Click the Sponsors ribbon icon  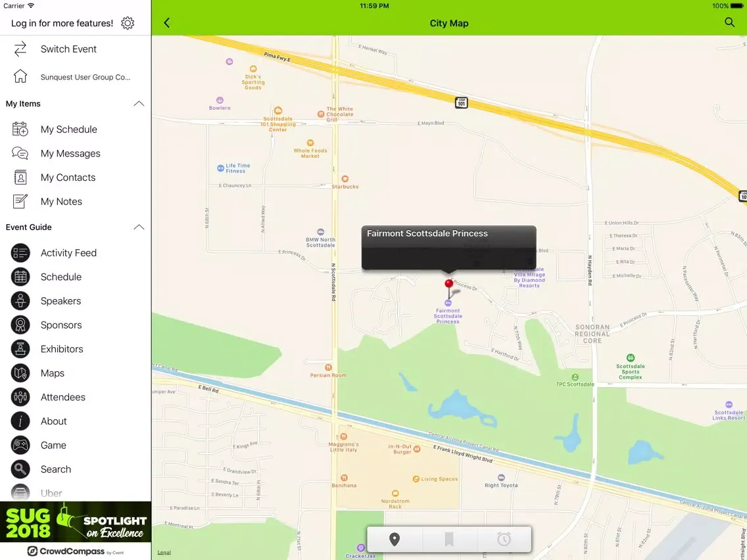tap(20, 325)
